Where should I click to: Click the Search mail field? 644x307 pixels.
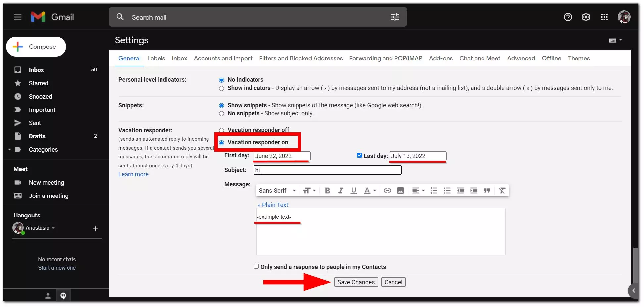[x=258, y=17]
